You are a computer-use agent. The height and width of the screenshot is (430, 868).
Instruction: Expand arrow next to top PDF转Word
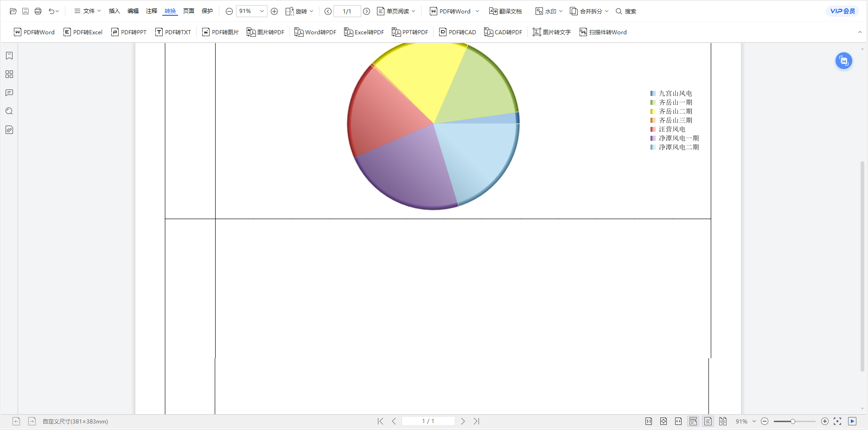click(478, 11)
